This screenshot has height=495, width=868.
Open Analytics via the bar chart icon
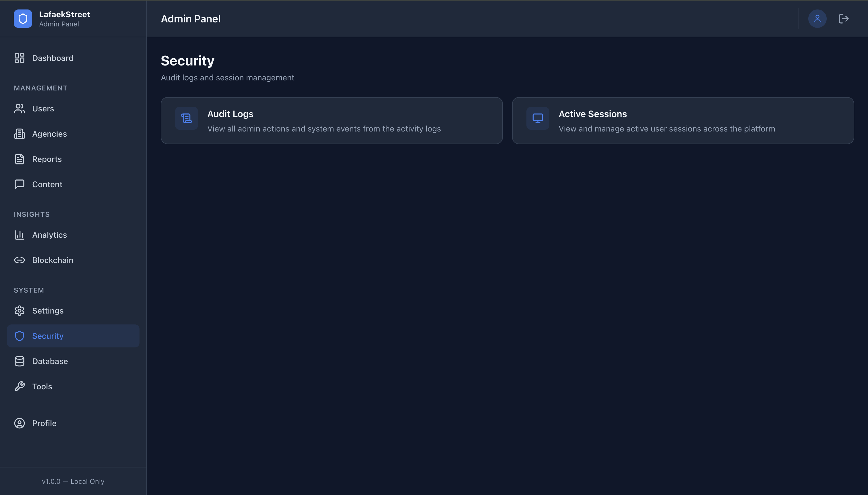(19, 235)
